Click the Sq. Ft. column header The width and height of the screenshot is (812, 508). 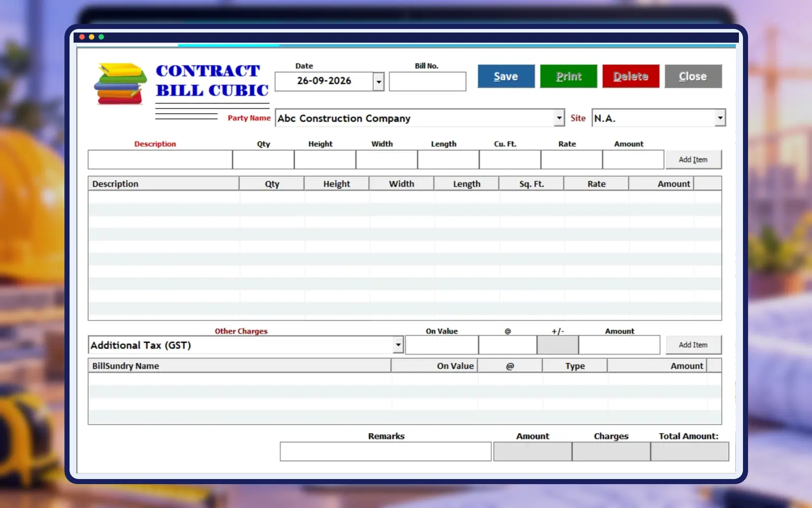point(531,184)
